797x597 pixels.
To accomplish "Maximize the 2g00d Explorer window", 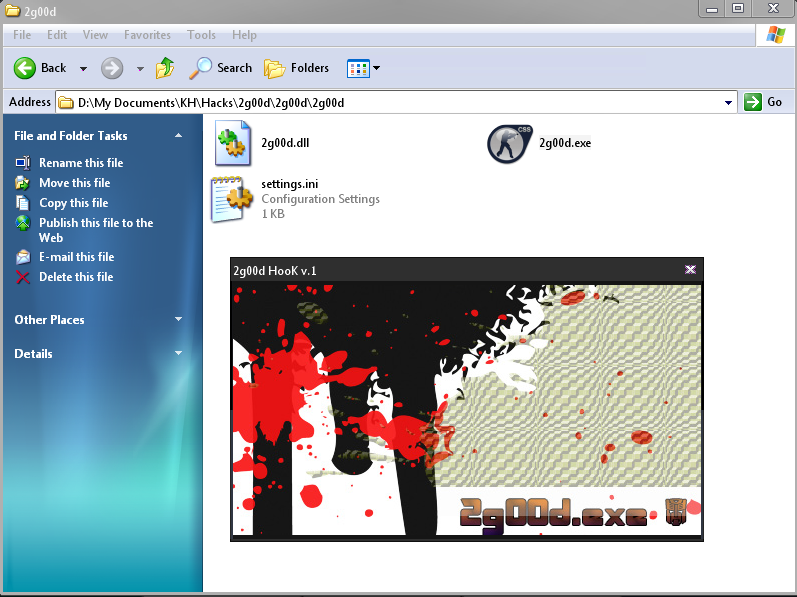I will (x=738, y=9).
